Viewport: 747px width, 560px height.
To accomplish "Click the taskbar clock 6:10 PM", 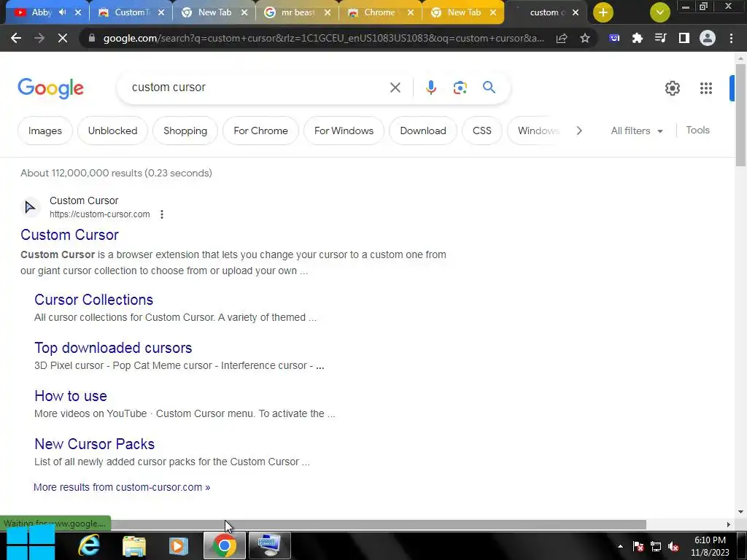I will point(710,540).
